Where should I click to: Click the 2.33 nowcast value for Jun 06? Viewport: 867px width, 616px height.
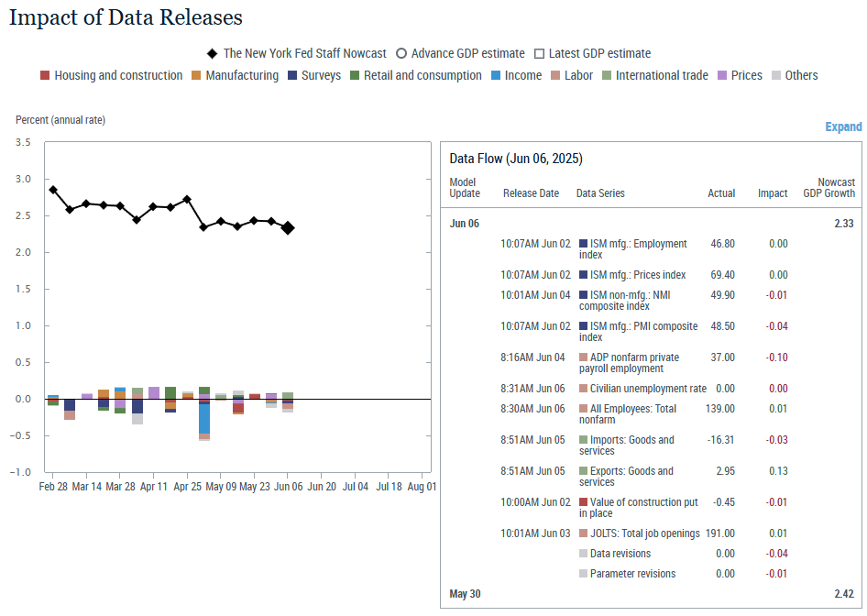click(x=844, y=224)
